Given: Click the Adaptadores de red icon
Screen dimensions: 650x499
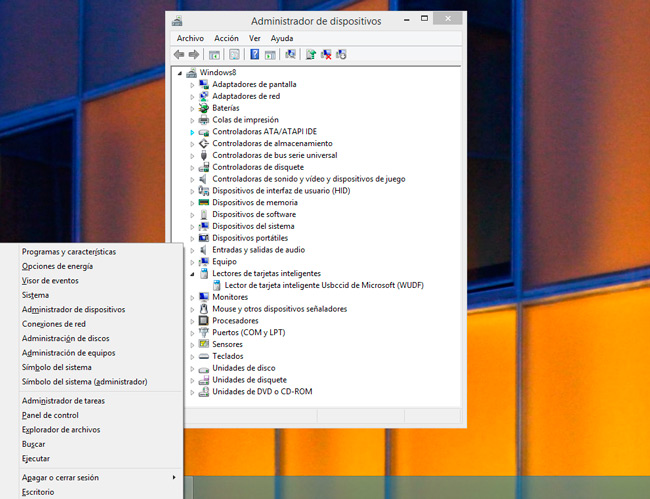Looking at the screenshot, I should click(x=204, y=96).
